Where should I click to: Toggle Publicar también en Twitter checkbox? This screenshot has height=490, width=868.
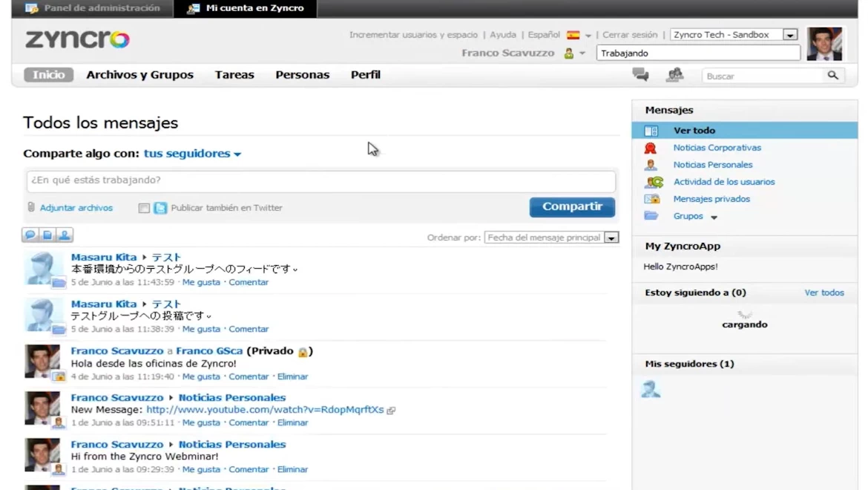coord(144,208)
